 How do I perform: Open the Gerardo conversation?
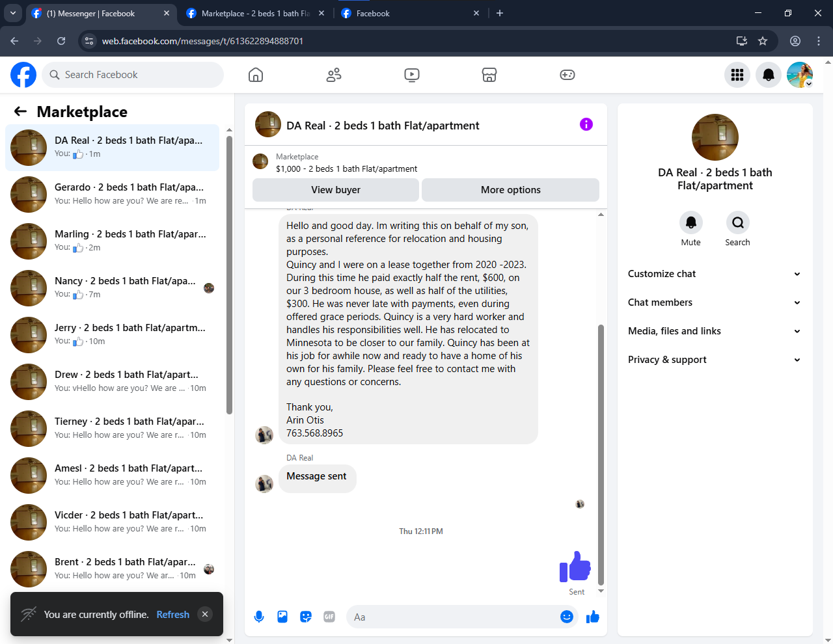(112, 195)
